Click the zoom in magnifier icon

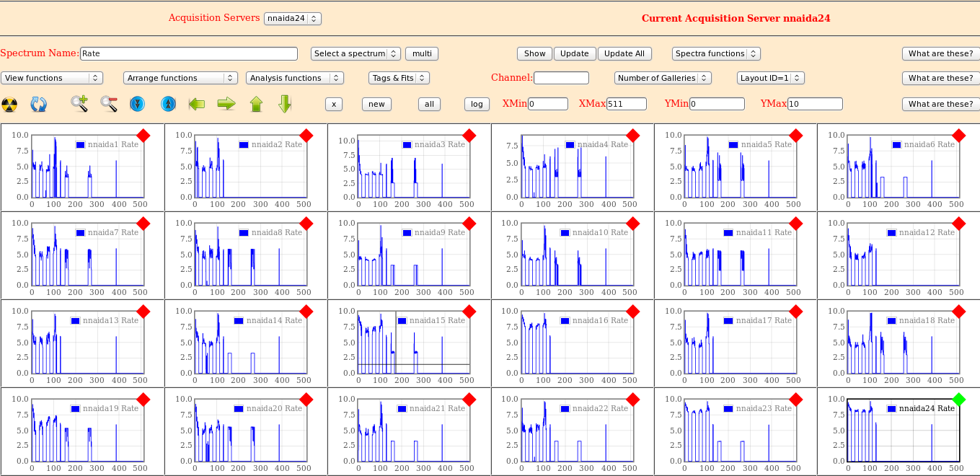pyautogui.click(x=79, y=104)
